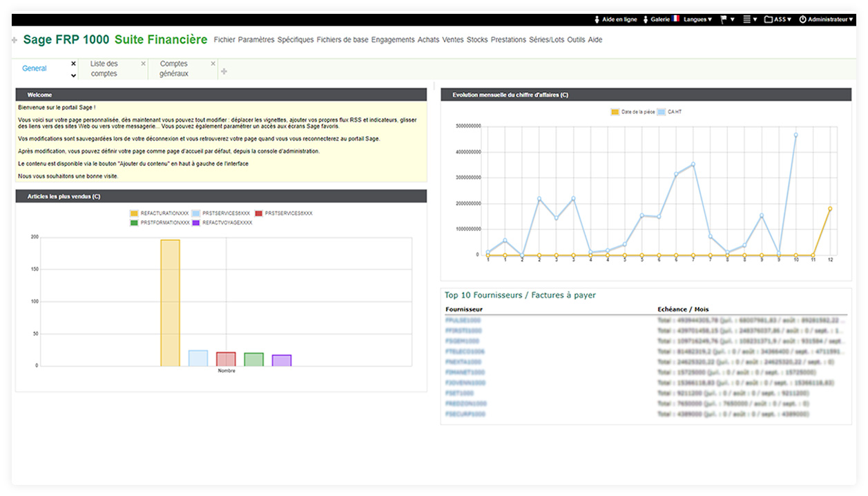
Task: Open supplier link FSECURP1000
Action: coord(465,414)
